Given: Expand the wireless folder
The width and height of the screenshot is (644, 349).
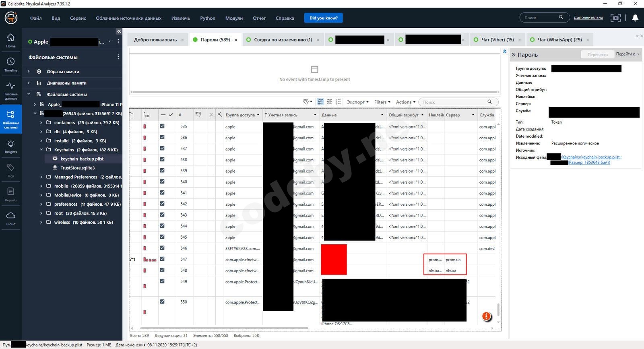Looking at the screenshot, I should (x=41, y=222).
